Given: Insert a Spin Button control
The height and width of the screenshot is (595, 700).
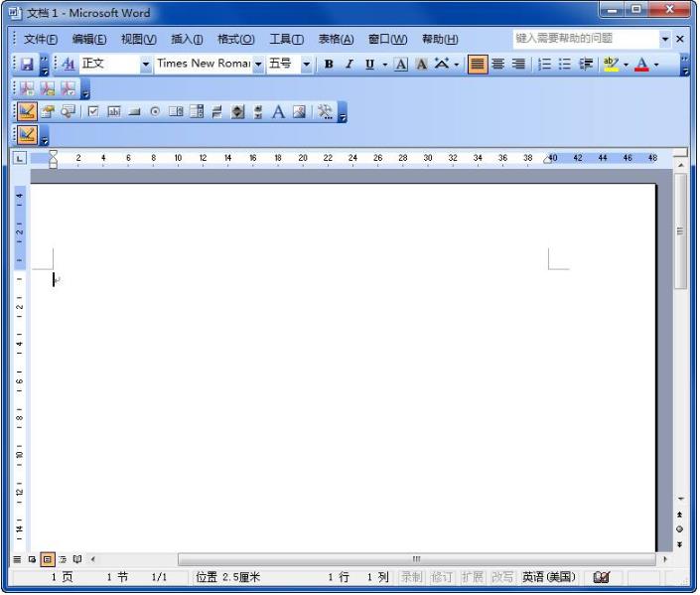Looking at the screenshot, I should (x=237, y=111).
